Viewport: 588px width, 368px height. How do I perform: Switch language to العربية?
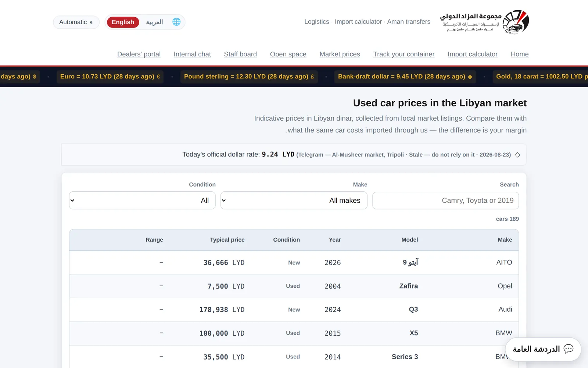[x=154, y=22]
